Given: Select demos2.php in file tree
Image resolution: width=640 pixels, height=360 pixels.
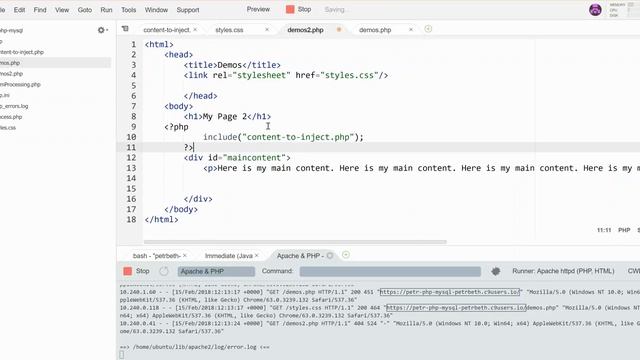Looking at the screenshot, I should [x=11, y=74].
